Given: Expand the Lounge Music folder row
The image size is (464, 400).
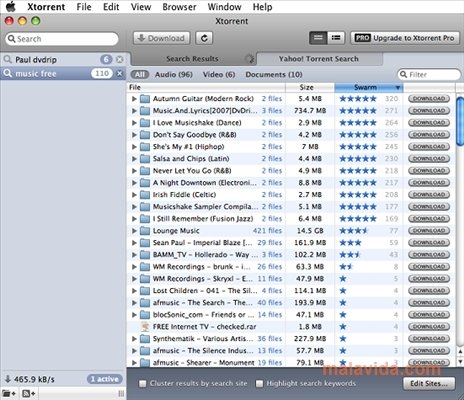Looking at the screenshot, I should click(x=134, y=231).
